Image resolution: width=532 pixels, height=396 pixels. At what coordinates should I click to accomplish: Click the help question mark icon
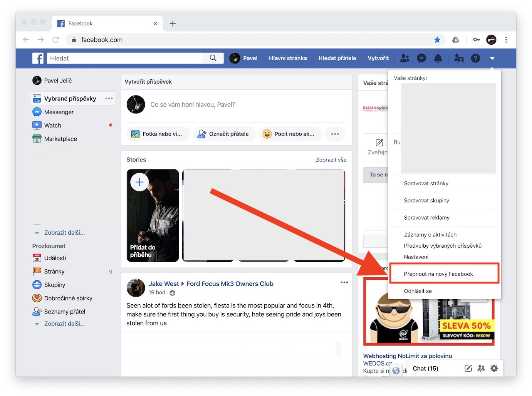(475, 58)
